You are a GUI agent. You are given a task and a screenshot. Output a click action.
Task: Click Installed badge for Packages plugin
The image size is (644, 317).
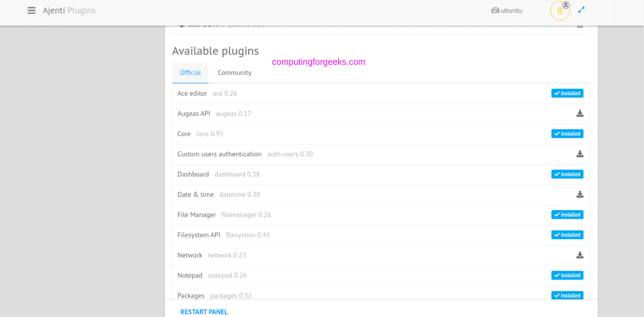[567, 295]
